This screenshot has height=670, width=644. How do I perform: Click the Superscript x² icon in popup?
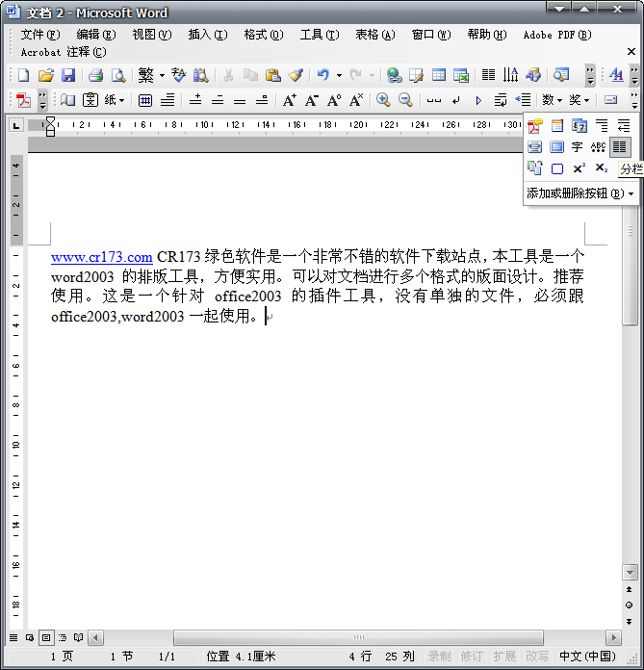[x=579, y=168]
